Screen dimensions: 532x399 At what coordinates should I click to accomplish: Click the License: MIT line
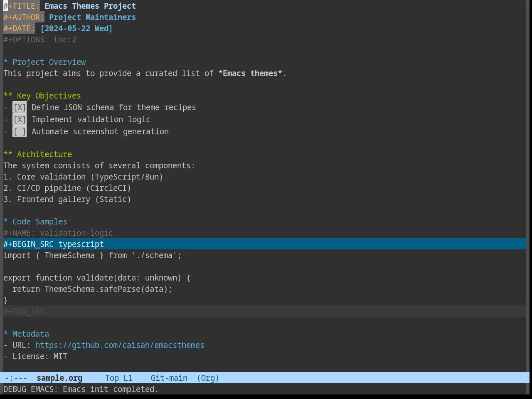(35, 356)
